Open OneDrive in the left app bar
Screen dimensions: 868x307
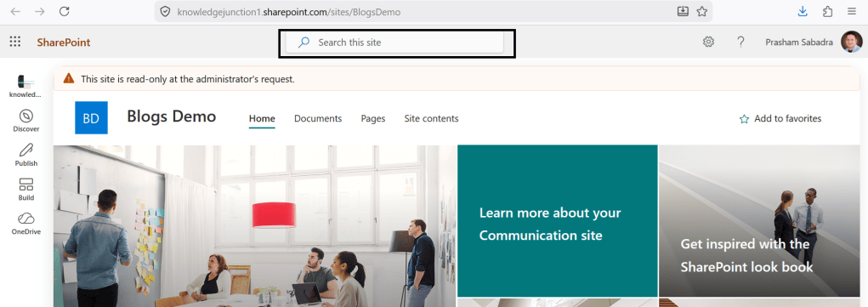[26, 224]
